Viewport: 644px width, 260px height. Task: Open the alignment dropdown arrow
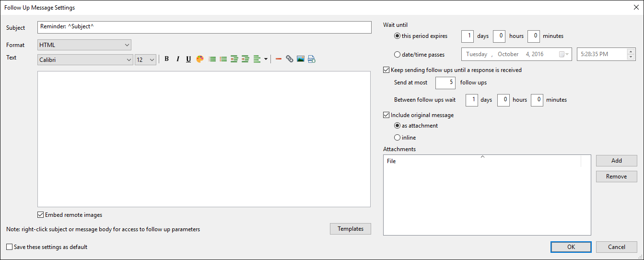tap(266, 59)
